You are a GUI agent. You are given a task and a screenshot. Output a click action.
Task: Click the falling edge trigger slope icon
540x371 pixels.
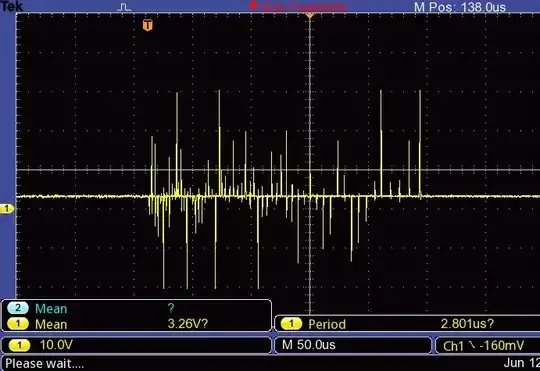pyautogui.click(x=472, y=346)
